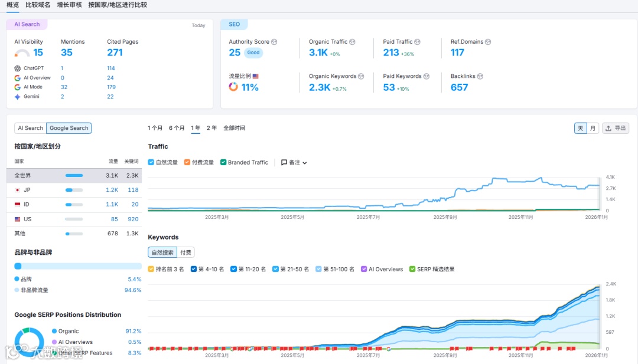Open 增长审核 tab

(x=69, y=5)
